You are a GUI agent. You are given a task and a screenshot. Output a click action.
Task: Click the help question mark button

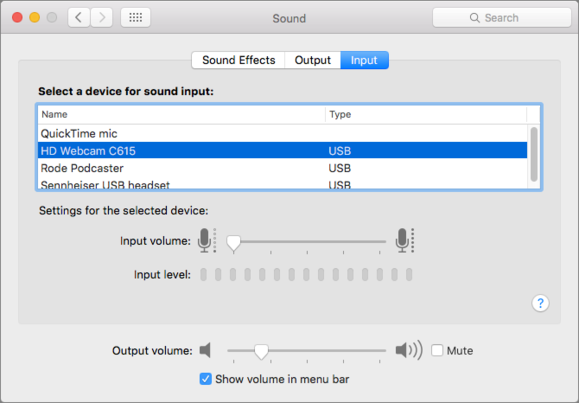[540, 303]
